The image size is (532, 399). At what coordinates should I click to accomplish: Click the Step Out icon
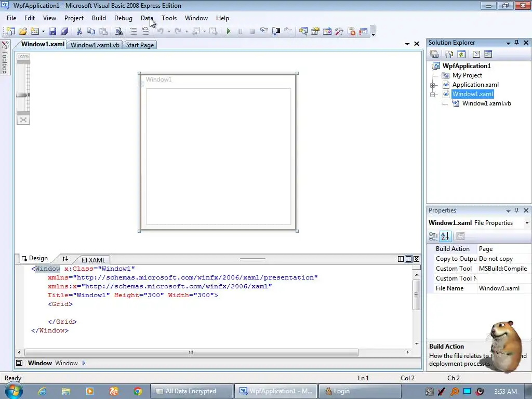[x=288, y=32]
